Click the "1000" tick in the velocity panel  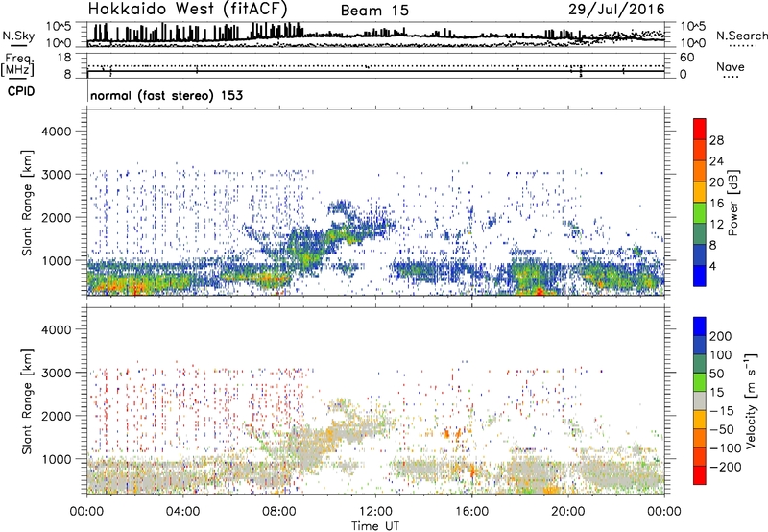pos(56,459)
